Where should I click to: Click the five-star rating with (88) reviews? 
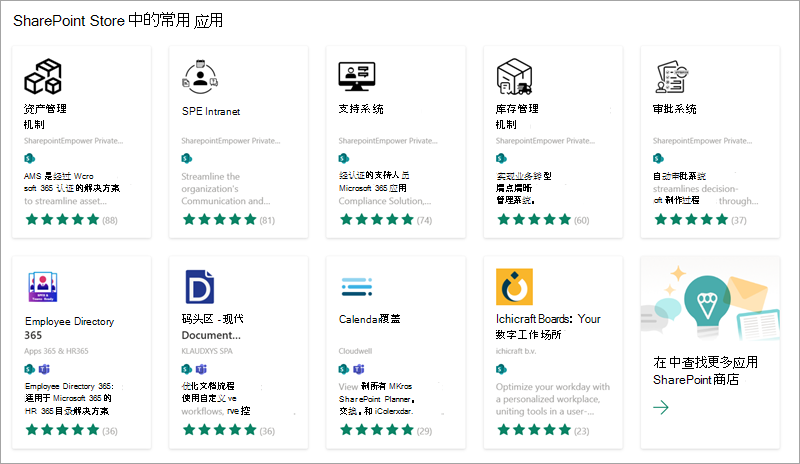(71, 220)
